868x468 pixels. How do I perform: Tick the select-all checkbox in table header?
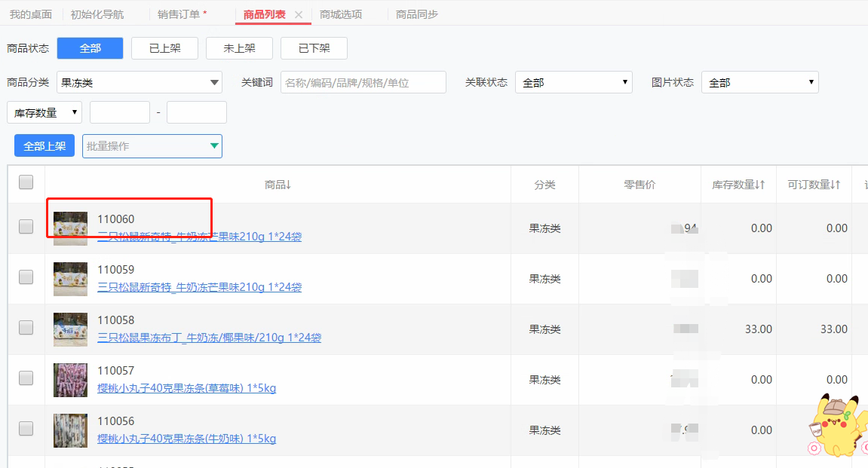(26, 182)
